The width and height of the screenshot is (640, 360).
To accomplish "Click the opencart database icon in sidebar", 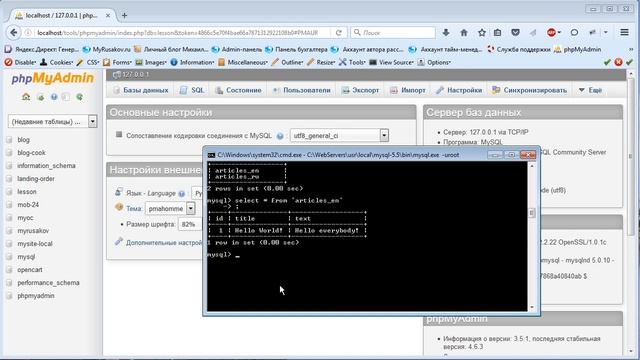I will coord(9,270).
